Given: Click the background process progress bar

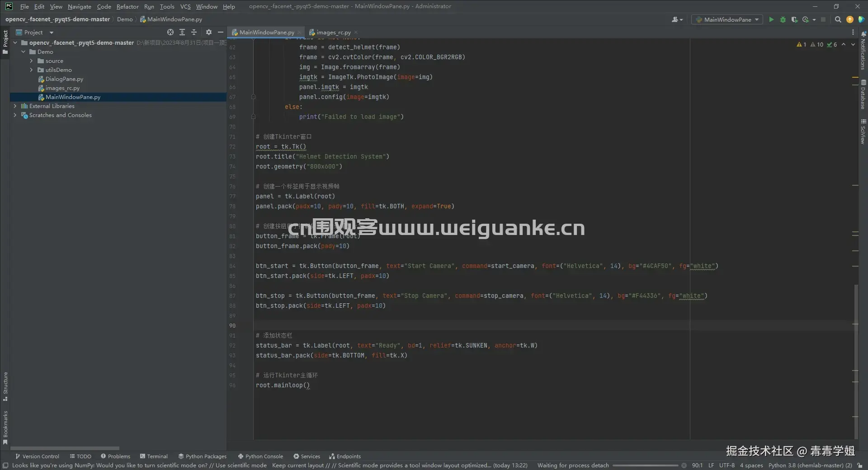Looking at the screenshot, I should coord(645,465).
